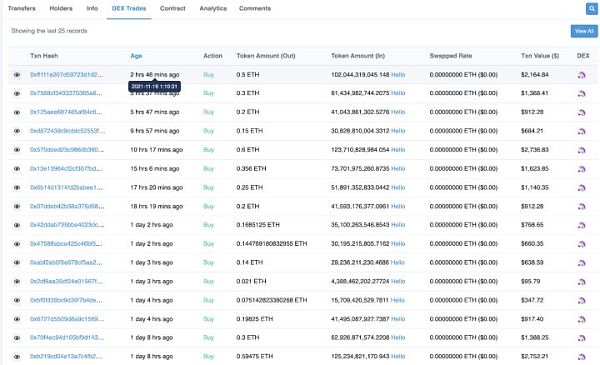Toggle eye icon on the 0.021 ETH row
The width and height of the screenshot is (600, 365).
pos(17,282)
